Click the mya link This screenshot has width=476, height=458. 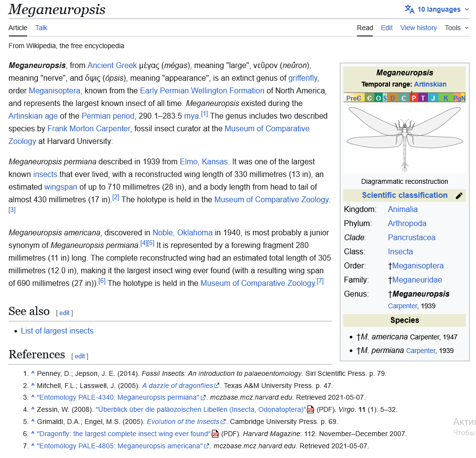coord(191,116)
